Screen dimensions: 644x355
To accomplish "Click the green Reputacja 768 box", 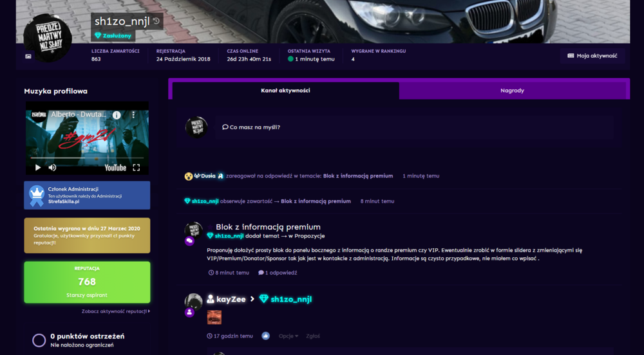I will 87,282.
